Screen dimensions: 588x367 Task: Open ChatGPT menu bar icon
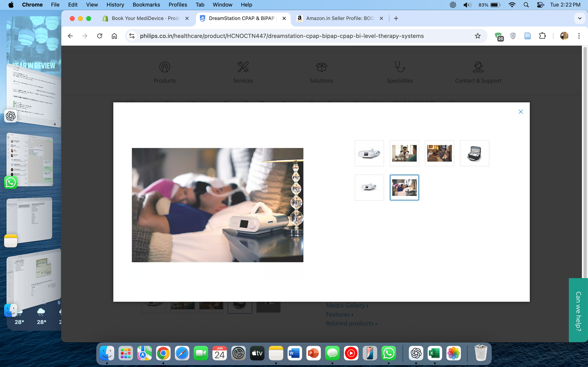[x=453, y=5]
